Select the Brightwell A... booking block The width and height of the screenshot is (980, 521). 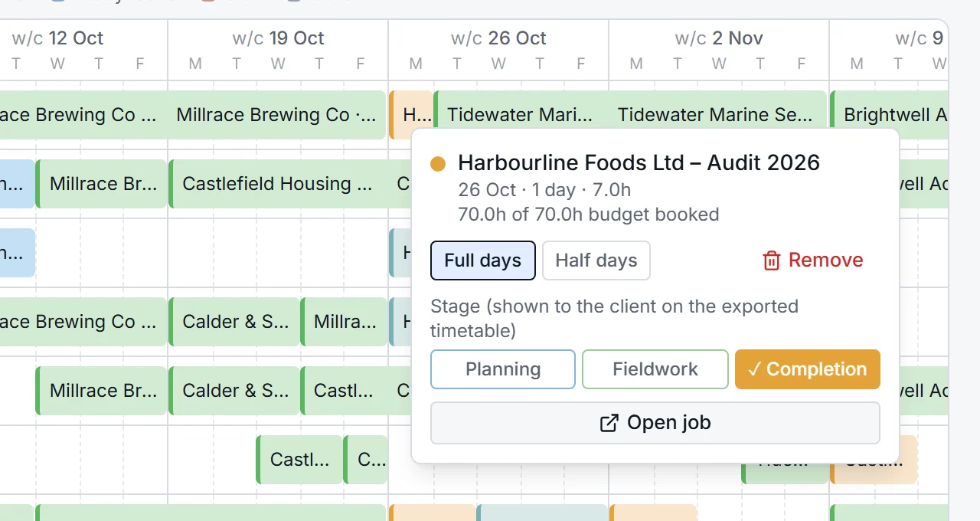(890, 115)
